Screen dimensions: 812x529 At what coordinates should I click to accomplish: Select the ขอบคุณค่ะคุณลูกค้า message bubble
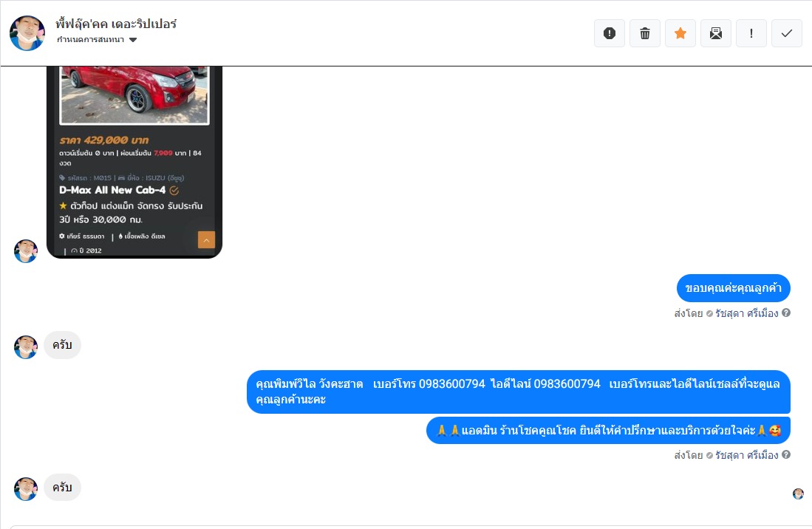733,288
